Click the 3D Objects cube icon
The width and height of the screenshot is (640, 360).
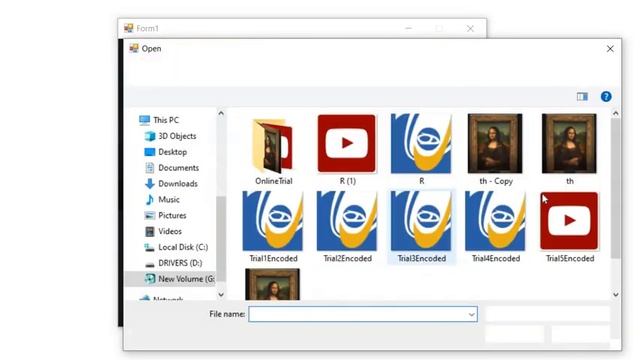[x=150, y=136]
